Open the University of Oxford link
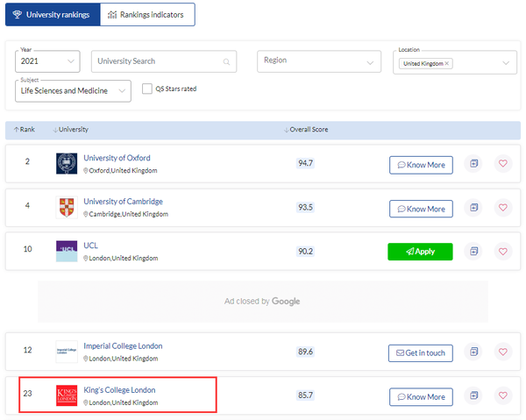This screenshot has width=526, height=420. (x=117, y=158)
